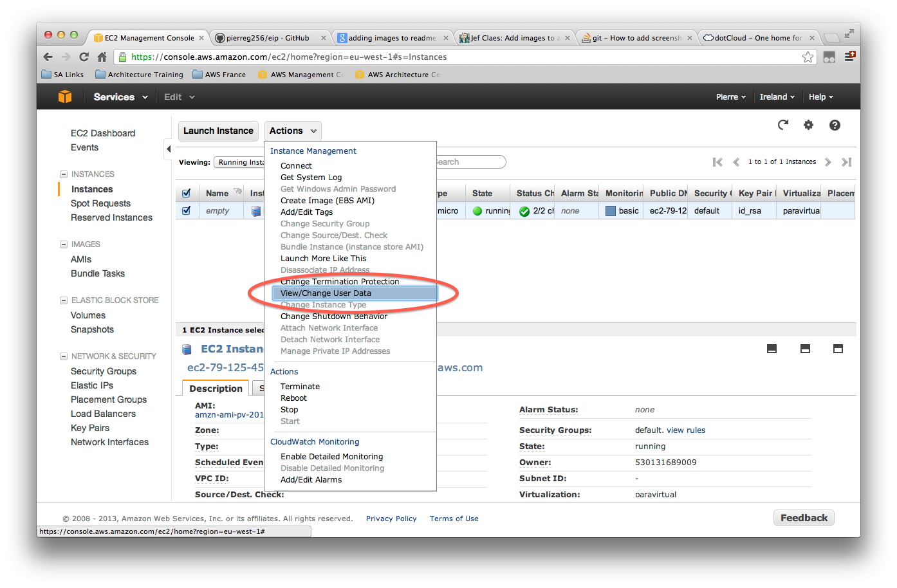897x588 pixels.
Task: Click browser forward arrow
Action: (66, 57)
